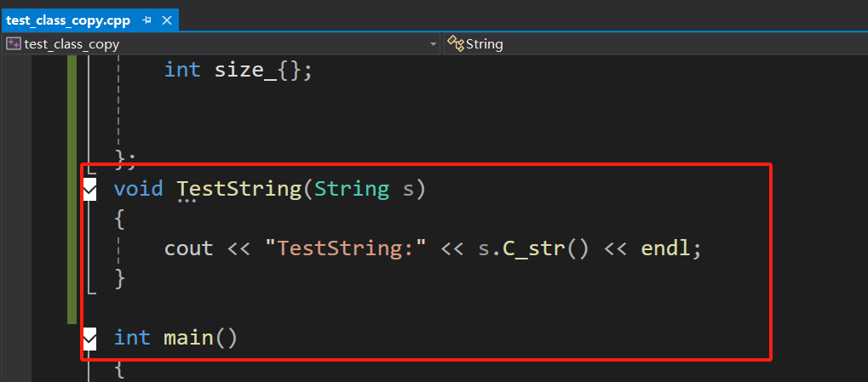This screenshot has height=382, width=868.
Task: Open the test_class_copy project scope dropdown arrow
Action: pos(434,44)
